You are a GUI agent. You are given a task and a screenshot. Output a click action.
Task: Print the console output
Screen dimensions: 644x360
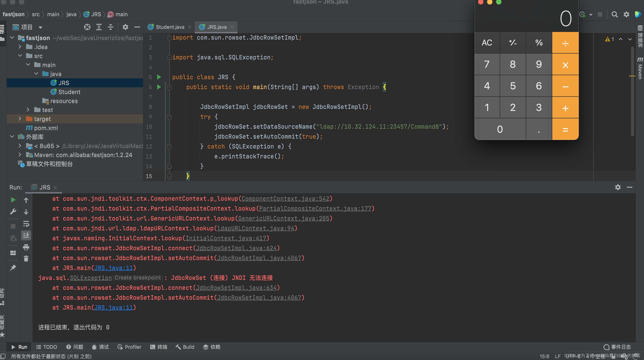[26, 247]
